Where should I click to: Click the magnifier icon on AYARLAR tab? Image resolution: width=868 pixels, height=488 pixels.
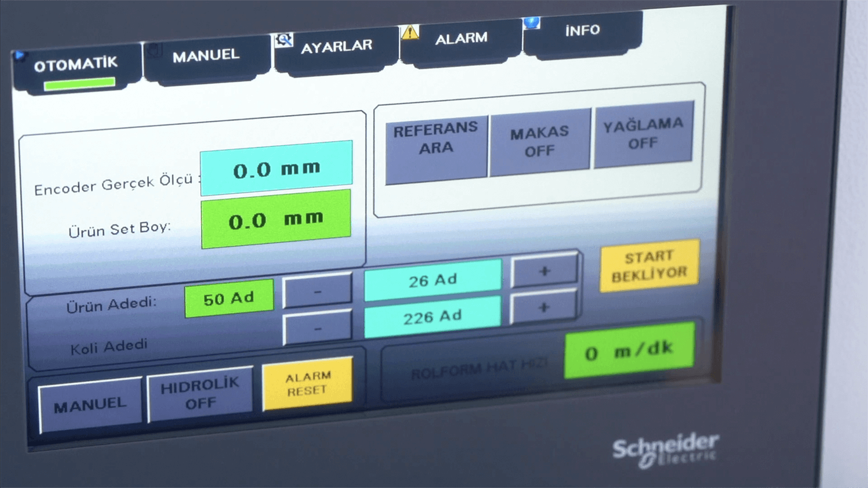284,40
